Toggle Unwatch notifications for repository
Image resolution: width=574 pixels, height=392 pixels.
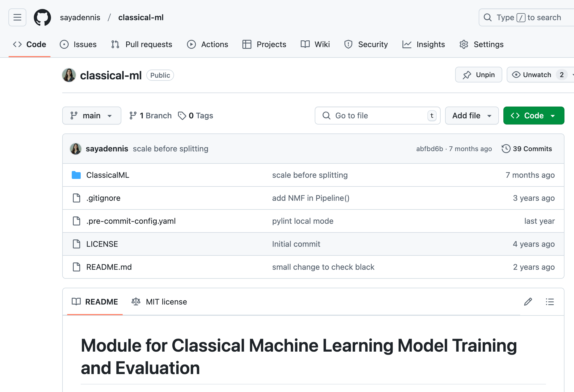pos(533,75)
